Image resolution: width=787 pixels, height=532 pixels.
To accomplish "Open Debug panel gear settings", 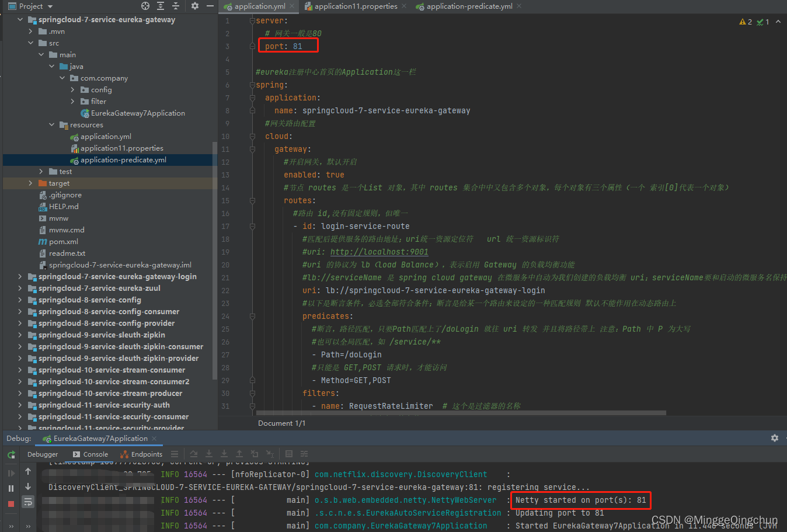I will 775,438.
